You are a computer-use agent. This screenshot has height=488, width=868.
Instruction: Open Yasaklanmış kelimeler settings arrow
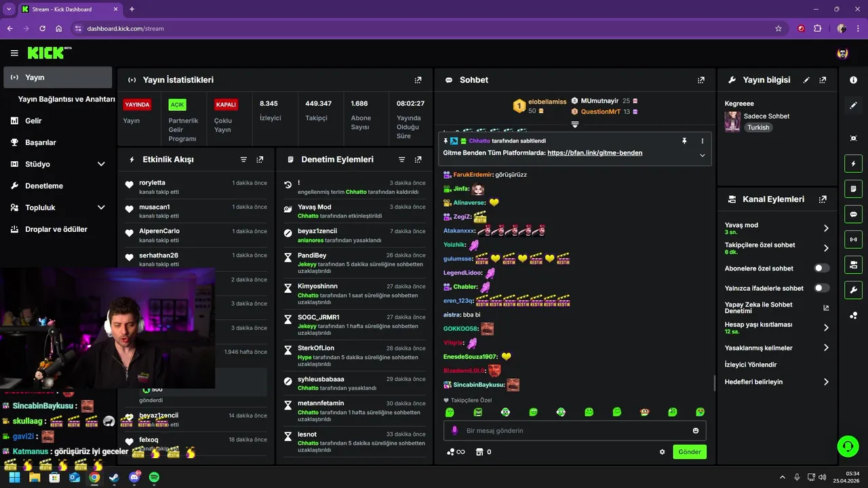[x=826, y=348]
